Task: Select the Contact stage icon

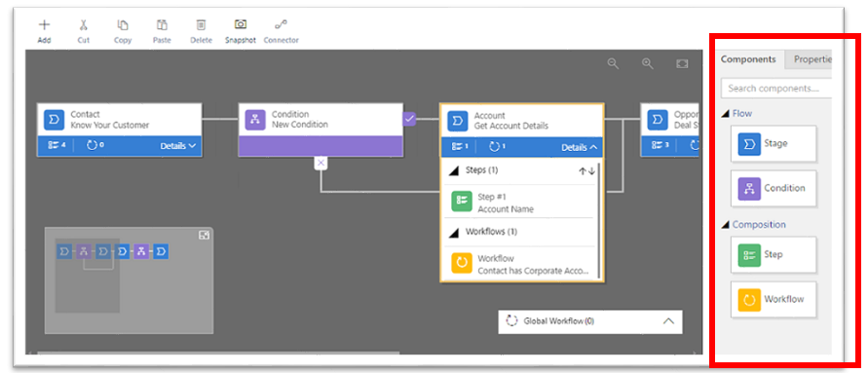Action: coord(54,119)
